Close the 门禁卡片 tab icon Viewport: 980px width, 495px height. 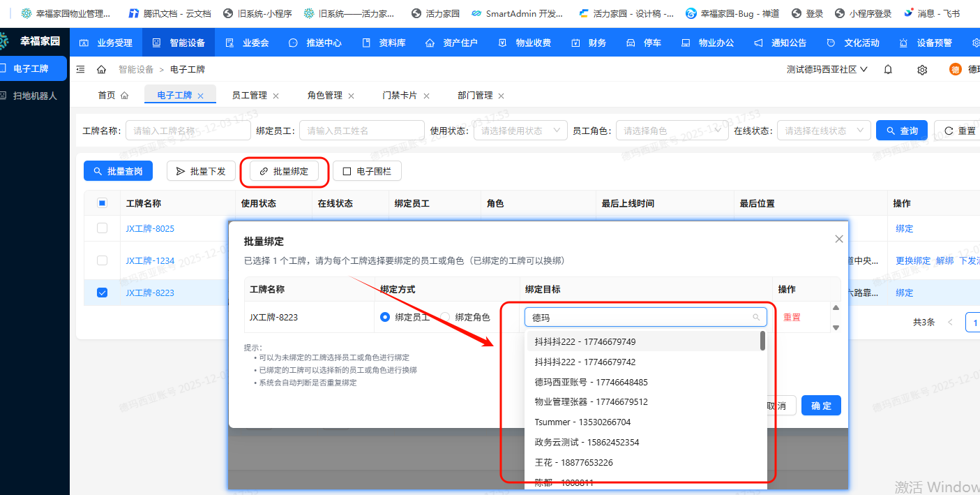426,96
